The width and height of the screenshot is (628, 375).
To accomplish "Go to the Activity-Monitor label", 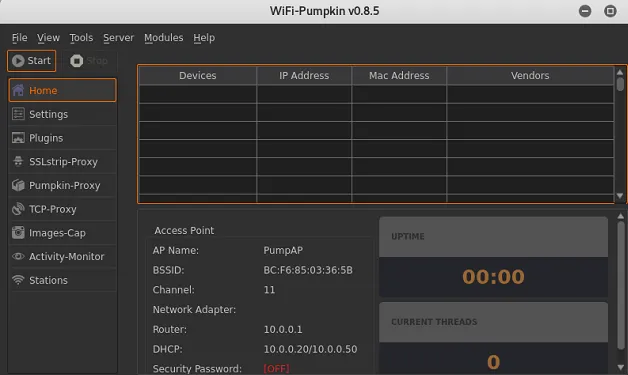I will [x=66, y=256].
